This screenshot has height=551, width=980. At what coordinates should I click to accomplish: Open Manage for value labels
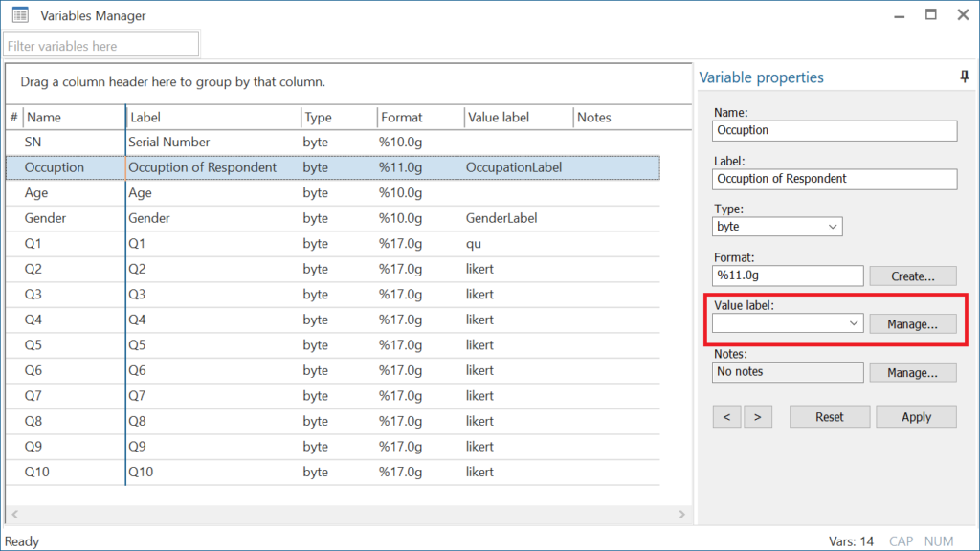coord(912,324)
